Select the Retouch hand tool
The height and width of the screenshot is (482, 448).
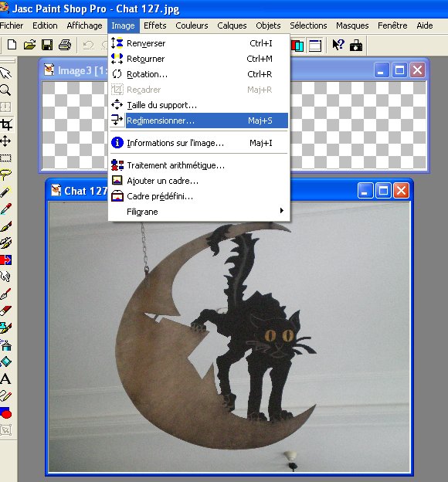[x=5, y=277]
